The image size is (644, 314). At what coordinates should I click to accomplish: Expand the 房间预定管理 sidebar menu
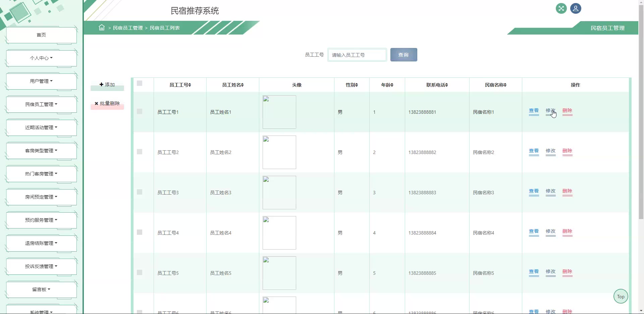coord(41,197)
